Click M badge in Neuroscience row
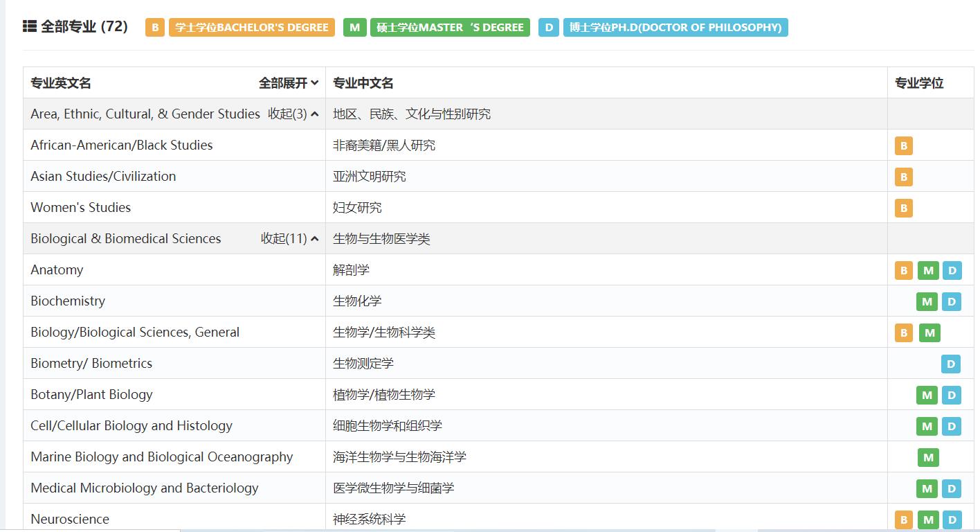 coord(928,520)
